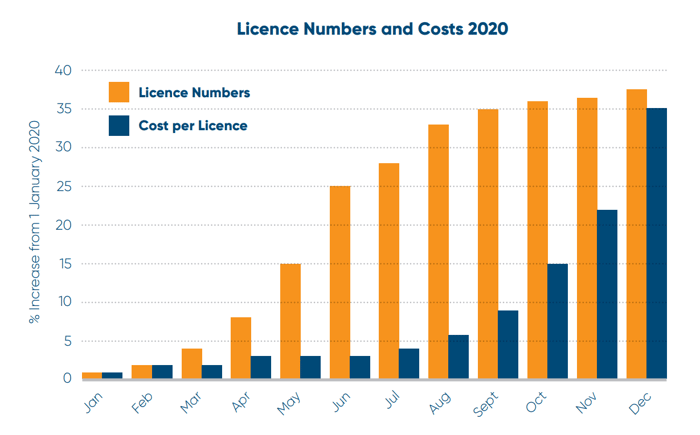Click the "Nov" month label
700x435 pixels.
click(586, 402)
